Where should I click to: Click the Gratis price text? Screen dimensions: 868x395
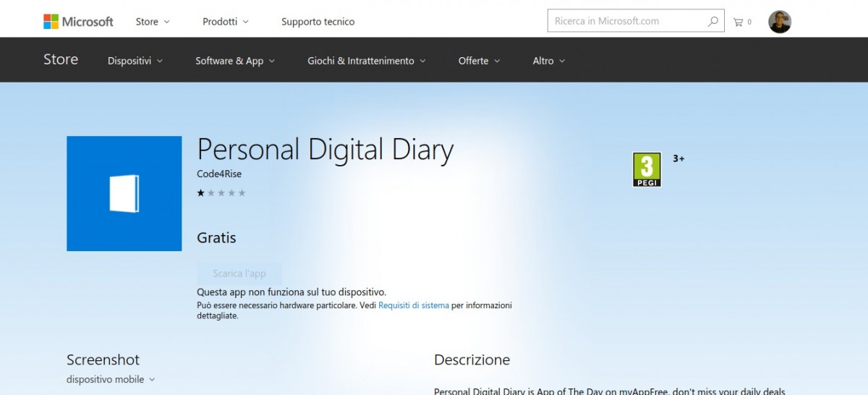point(216,237)
